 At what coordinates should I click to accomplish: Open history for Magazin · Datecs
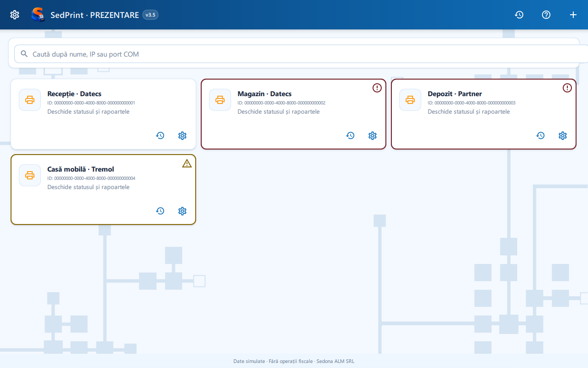click(x=351, y=136)
